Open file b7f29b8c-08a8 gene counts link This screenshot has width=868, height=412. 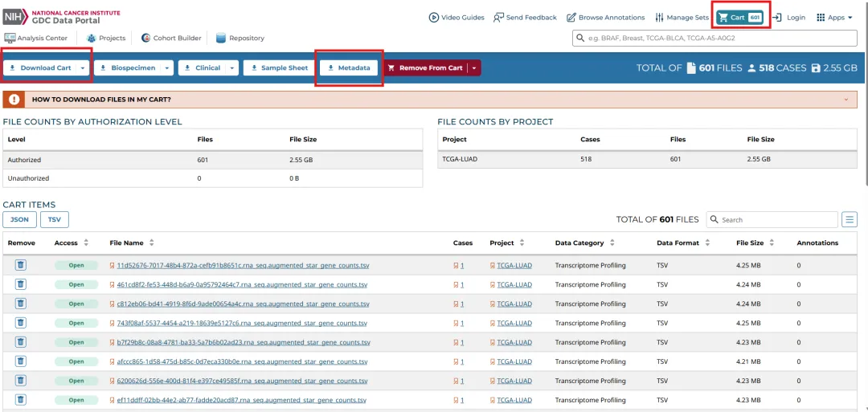pos(243,342)
